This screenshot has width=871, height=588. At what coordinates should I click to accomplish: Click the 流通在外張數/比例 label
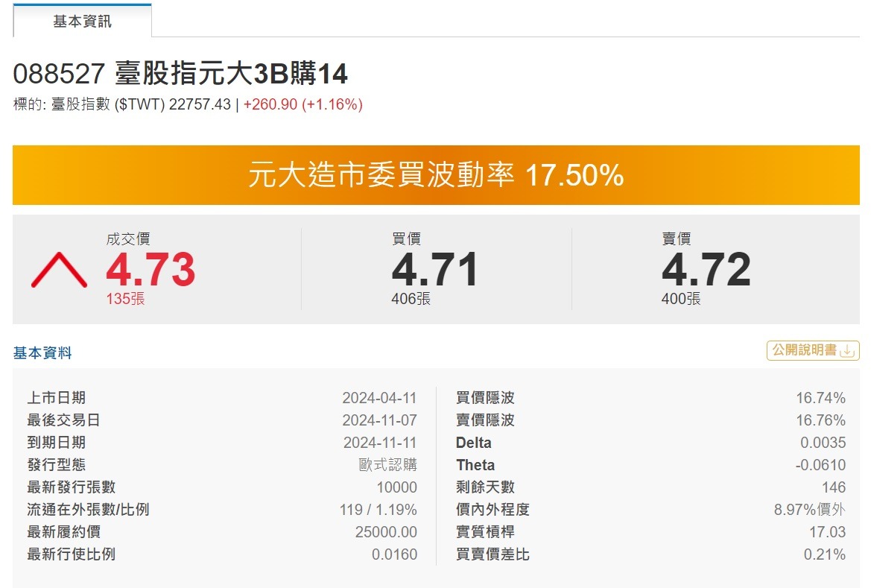(x=88, y=510)
